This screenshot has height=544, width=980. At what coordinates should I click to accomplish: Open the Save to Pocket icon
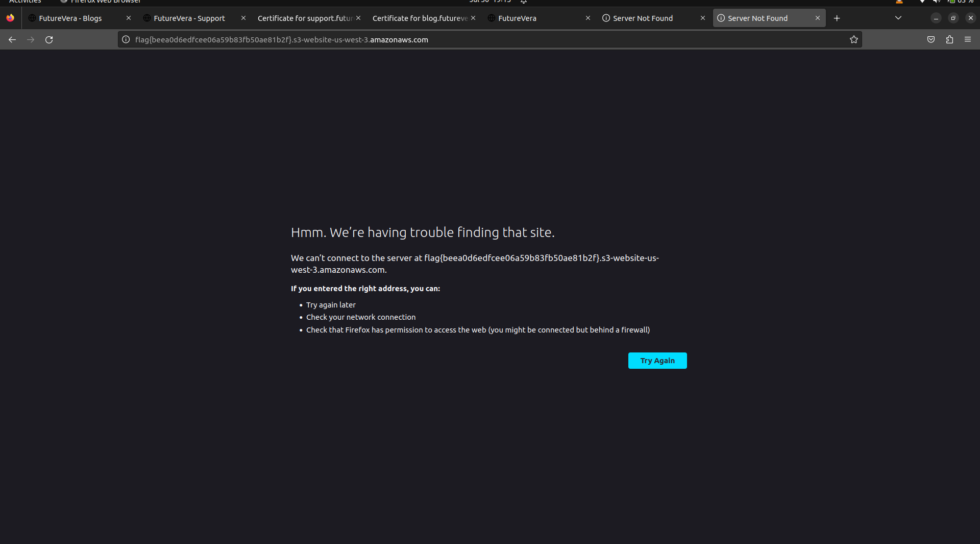[x=930, y=40]
